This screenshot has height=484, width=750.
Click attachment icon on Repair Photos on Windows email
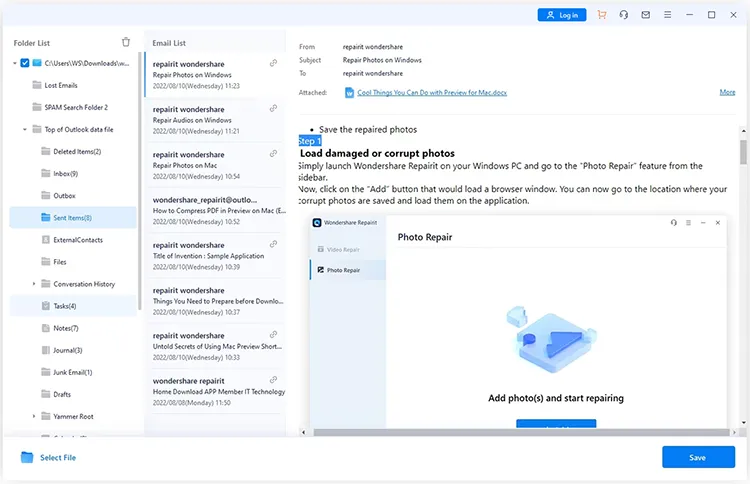[273, 63]
